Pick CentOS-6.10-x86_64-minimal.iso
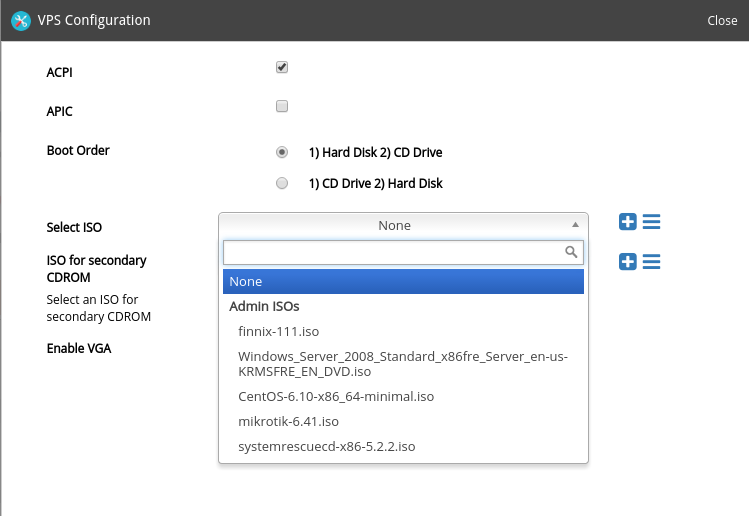The image size is (749, 516). point(403,397)
